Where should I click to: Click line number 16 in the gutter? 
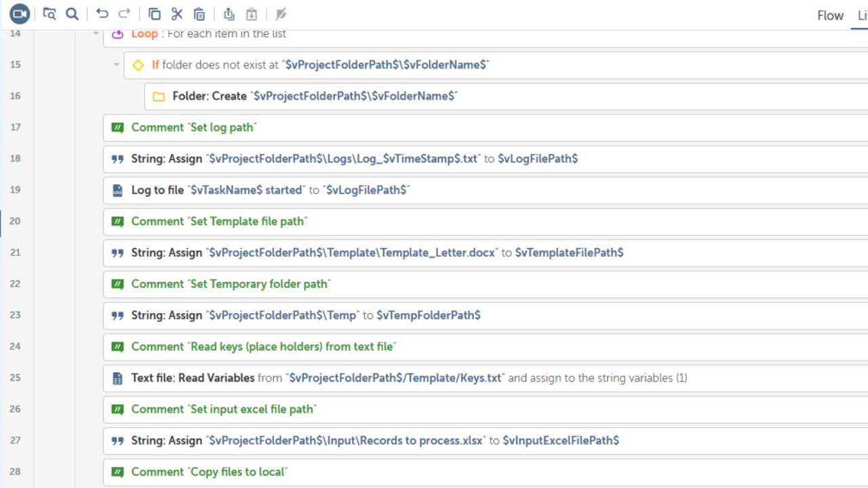click(x=16, y=96)
